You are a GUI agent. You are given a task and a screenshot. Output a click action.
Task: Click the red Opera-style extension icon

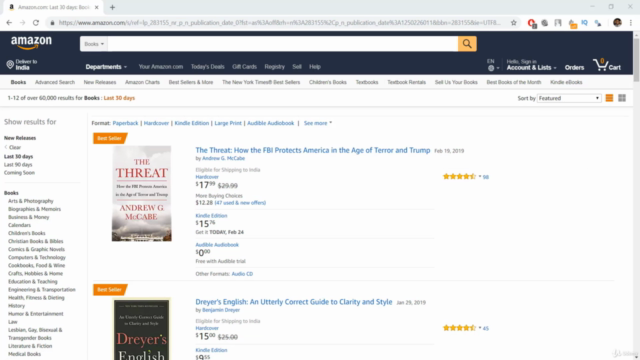531,23
